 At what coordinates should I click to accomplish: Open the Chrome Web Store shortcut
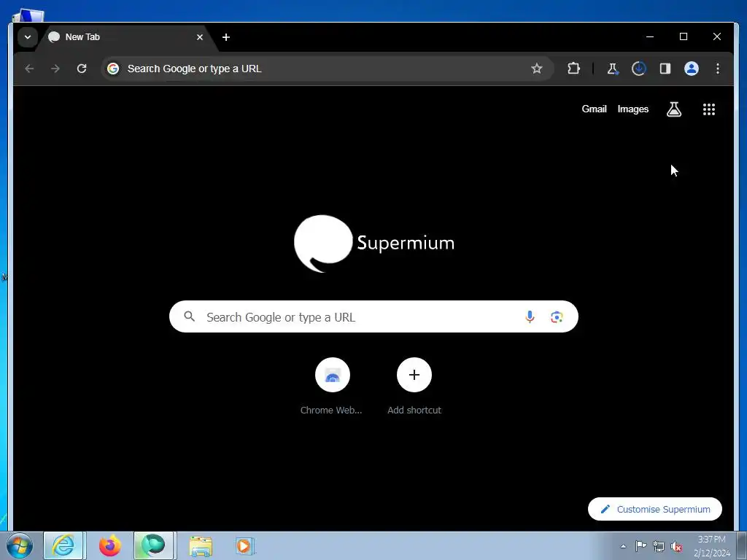(x=332, y=386)
